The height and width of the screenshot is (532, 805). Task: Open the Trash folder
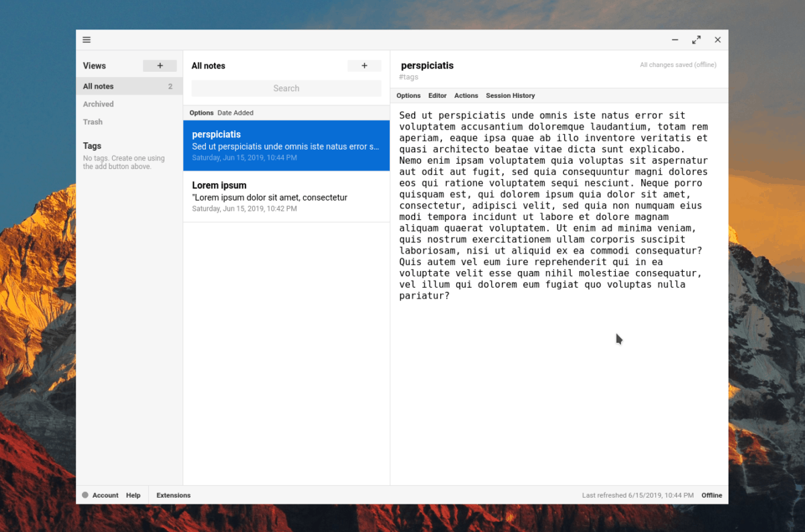pos(93,121)
